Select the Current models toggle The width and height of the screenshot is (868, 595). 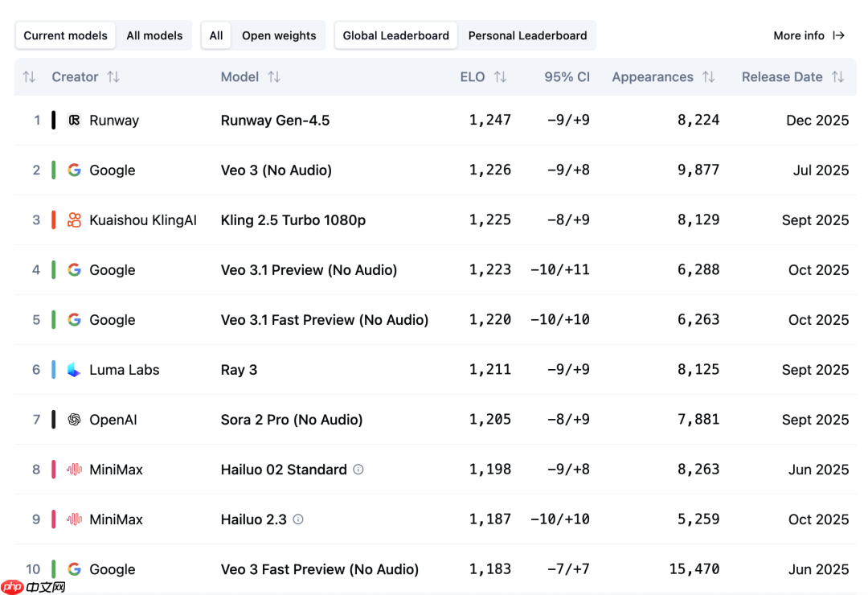tap(65, 35)
